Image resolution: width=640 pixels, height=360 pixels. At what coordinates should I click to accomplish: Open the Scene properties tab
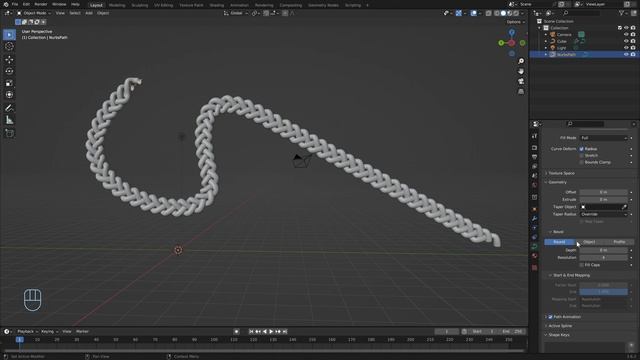pyautogui.click(x=534, y=176)
